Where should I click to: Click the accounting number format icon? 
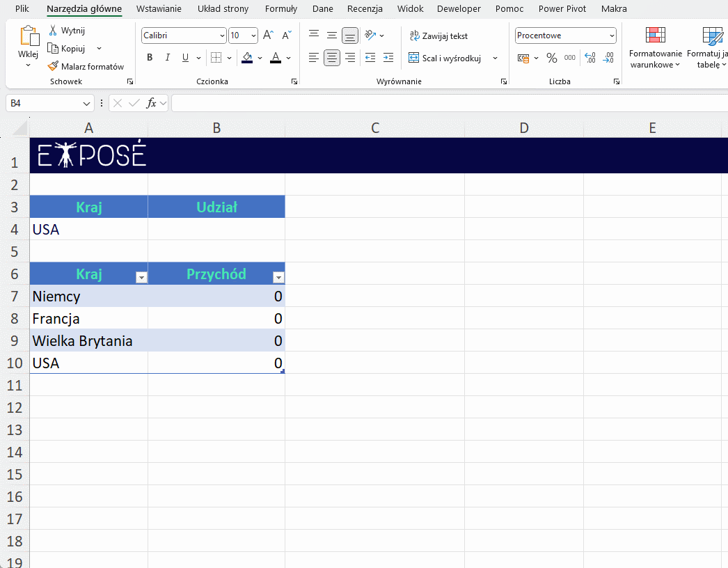click(523, 58)
